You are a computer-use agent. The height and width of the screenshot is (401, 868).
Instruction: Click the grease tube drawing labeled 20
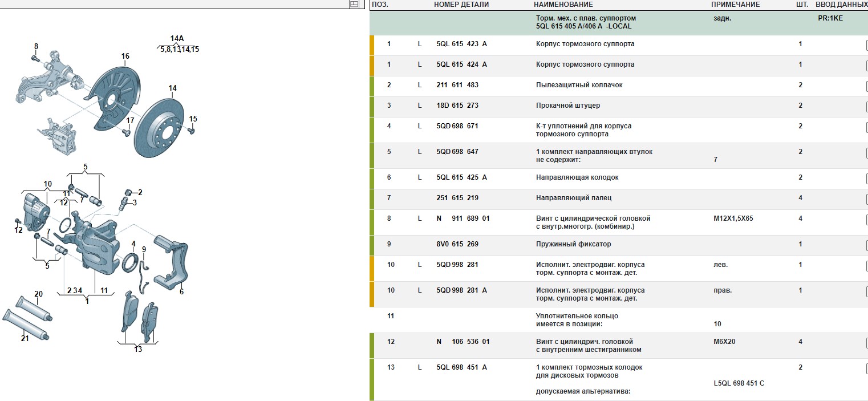(x=33, y=309)
